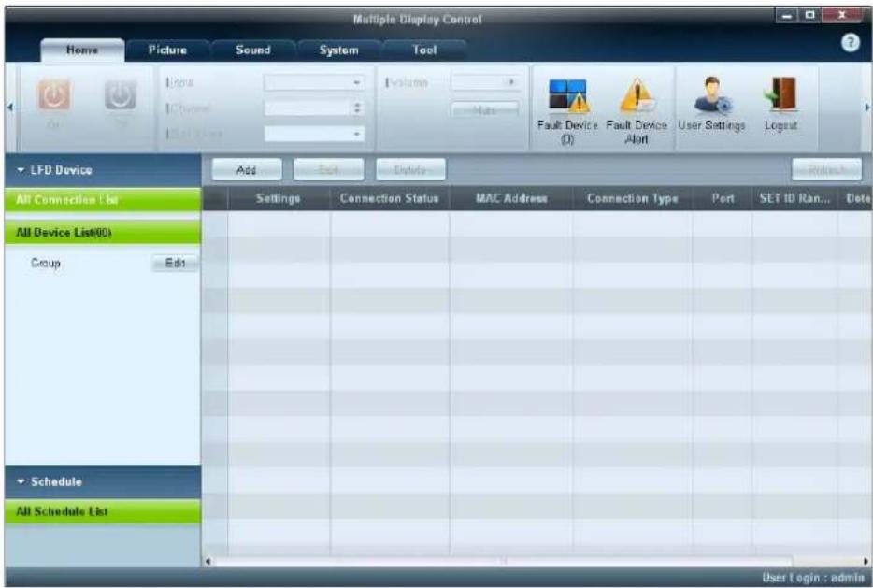Open Fault Device Alert
The image size is (873, 588).
[x=637, y=96]
